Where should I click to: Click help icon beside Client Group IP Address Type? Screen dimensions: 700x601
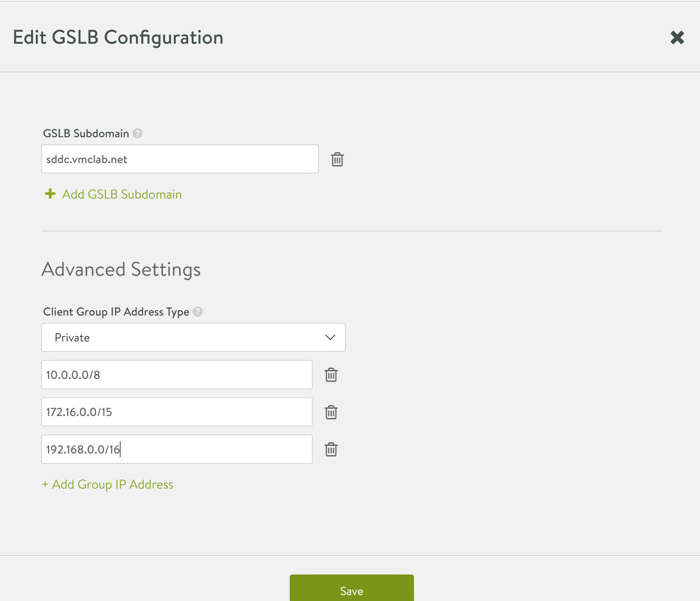pos(198,312)
